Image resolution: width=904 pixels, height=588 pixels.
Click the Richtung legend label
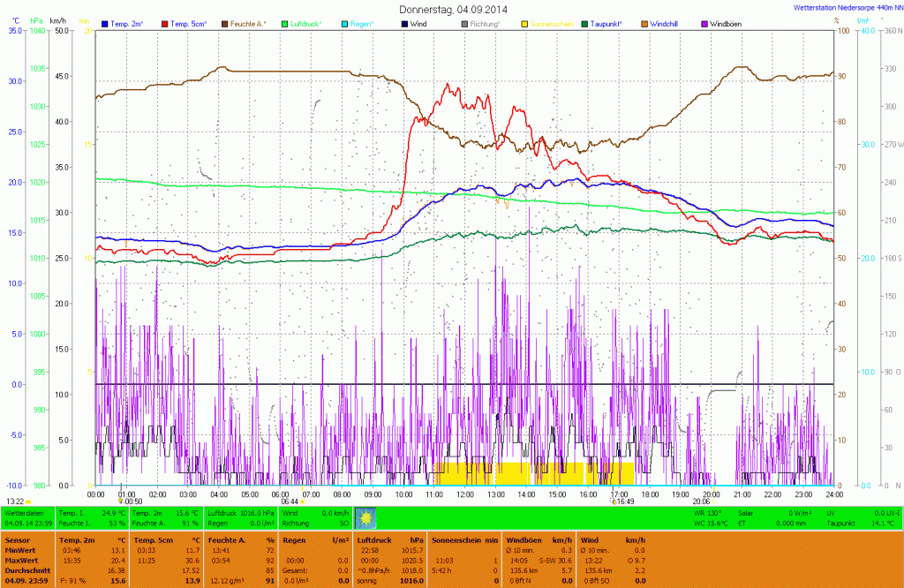tap(487, 23)
